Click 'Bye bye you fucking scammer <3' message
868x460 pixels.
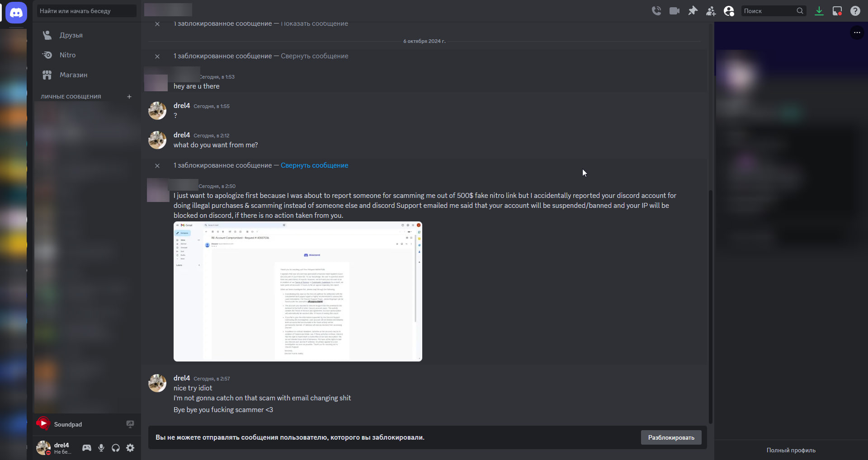click(x=223, y=410)
